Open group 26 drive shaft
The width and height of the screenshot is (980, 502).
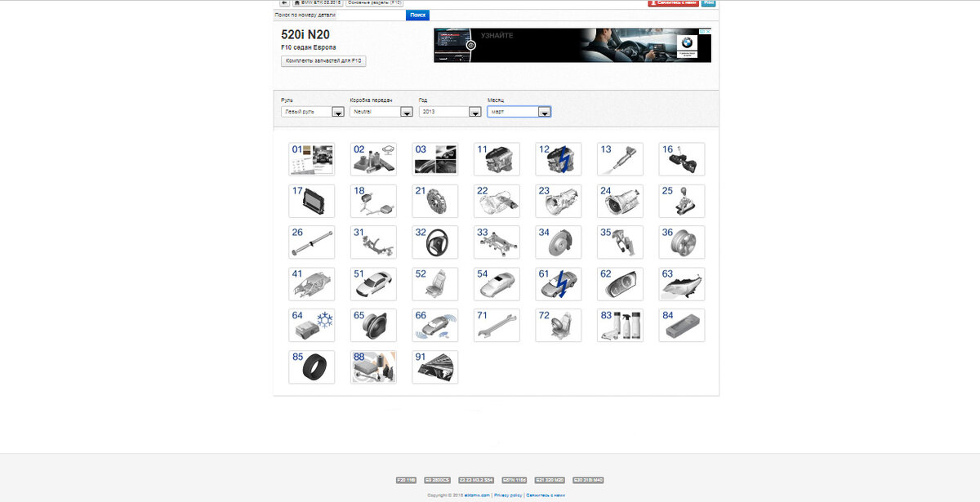(312, 242)
